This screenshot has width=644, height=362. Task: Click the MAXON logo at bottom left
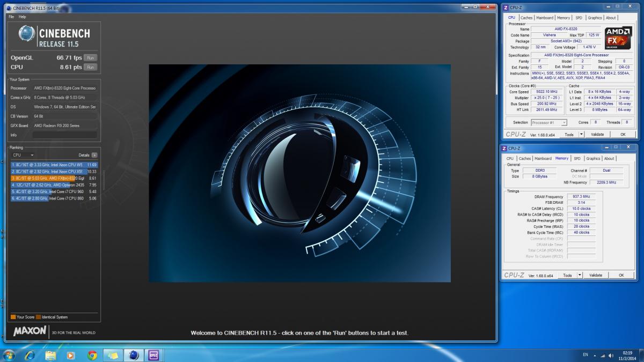[x=30, y=331]
